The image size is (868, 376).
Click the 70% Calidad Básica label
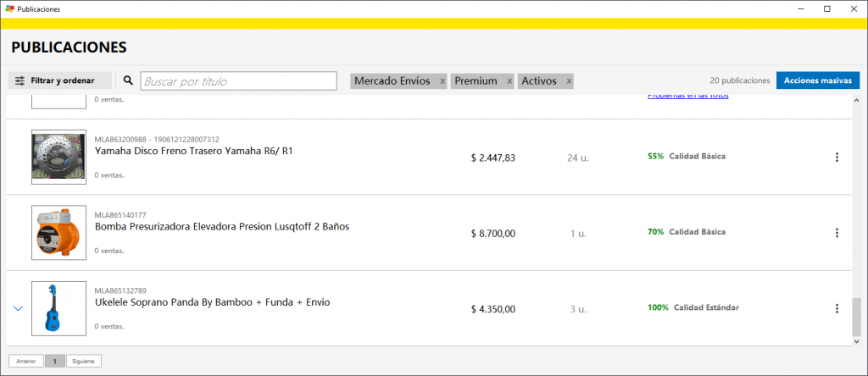coord(687,232)
